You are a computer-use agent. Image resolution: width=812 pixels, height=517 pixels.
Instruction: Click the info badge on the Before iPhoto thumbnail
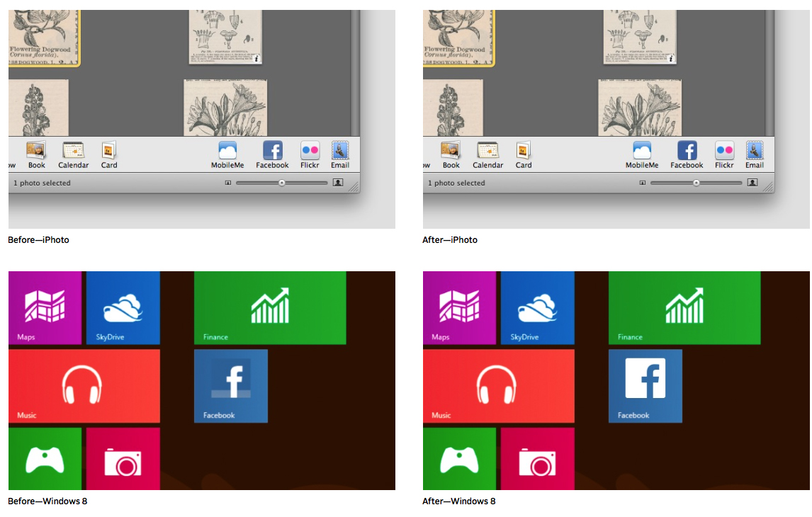click(x=256, y=59)
